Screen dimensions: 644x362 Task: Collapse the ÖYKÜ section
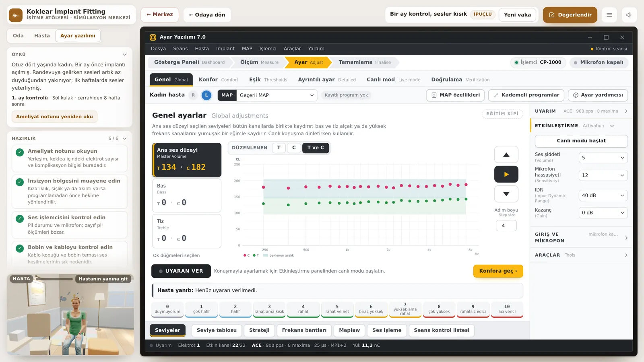tap(124, 54)
